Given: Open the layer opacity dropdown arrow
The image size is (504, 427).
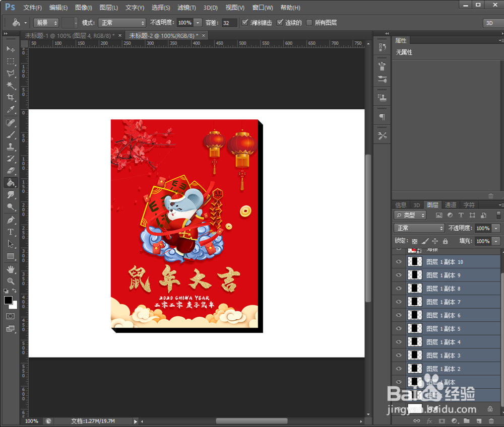Looking at the screenshot, I should click(496, 228).
